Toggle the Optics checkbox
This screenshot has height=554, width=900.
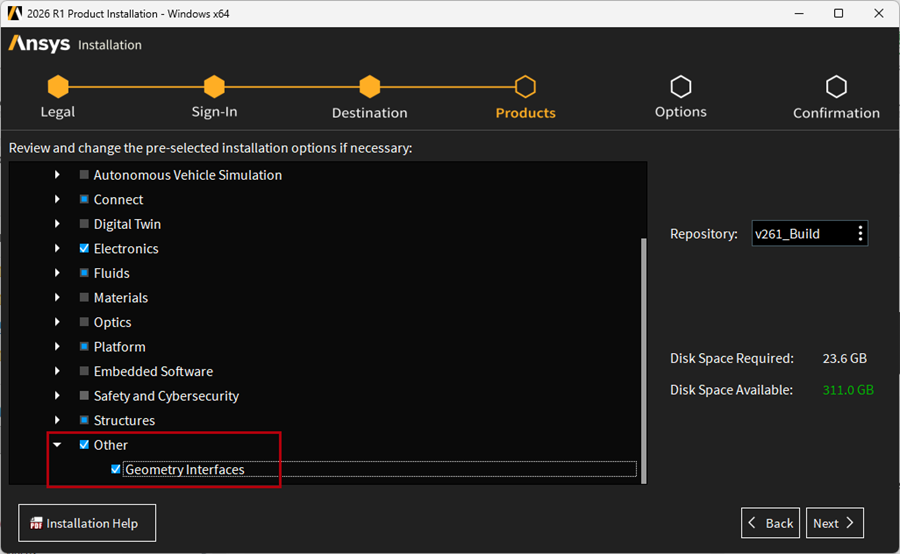click(84, 322)
